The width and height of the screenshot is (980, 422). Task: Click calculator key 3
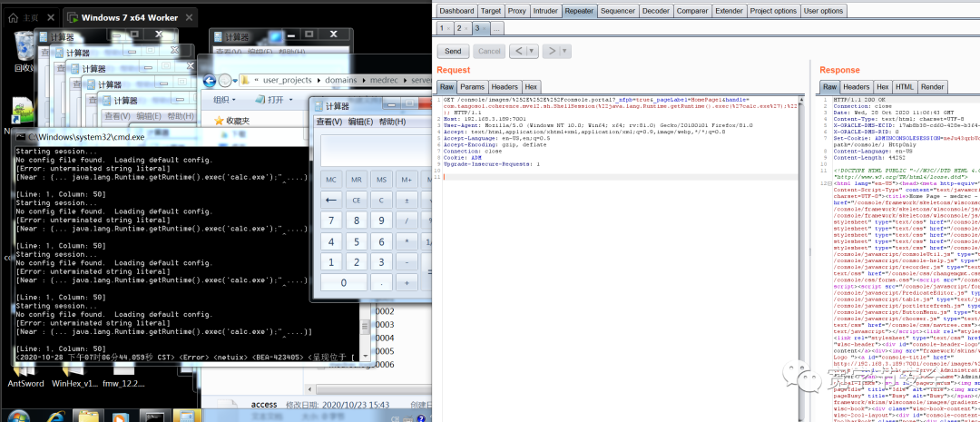tap(381, 262)
